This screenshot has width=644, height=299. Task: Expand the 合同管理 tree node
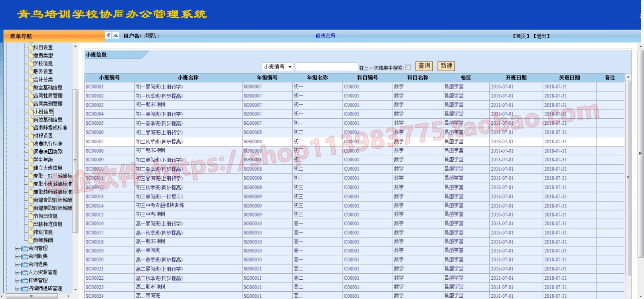pyautogui.click(x=17, y=249)
